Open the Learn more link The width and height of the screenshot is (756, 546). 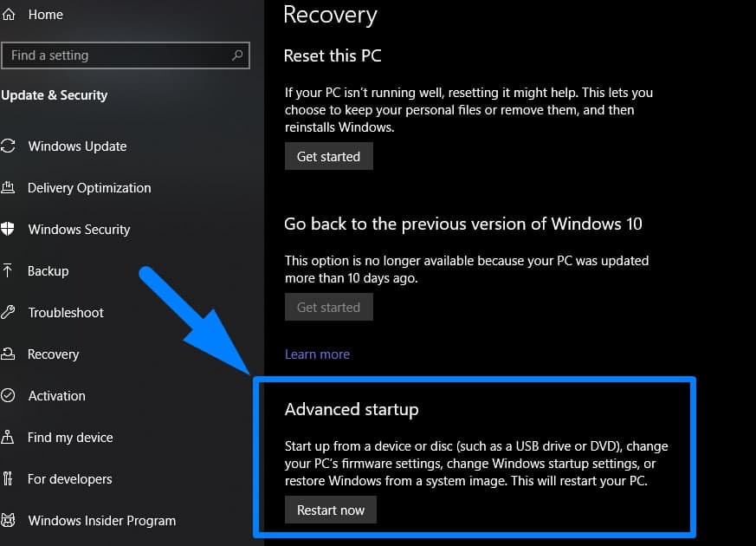[x=317, y=354]
